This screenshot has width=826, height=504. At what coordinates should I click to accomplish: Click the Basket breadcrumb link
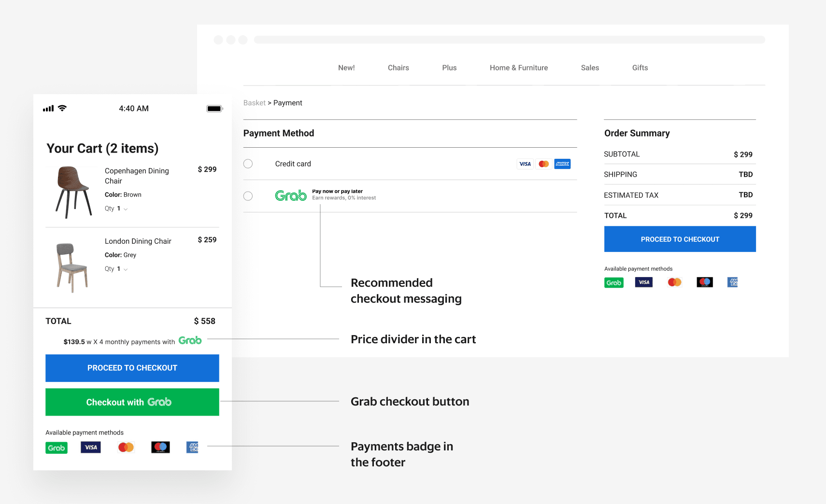(254, 103)
